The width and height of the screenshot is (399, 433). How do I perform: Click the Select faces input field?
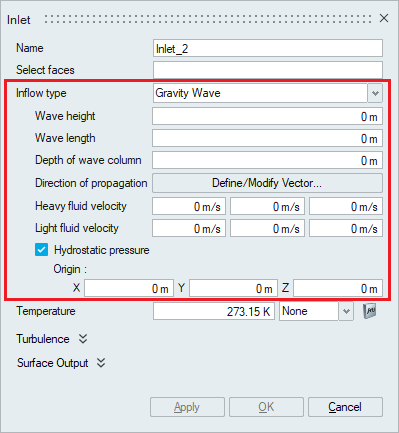(x=268, y=70)
